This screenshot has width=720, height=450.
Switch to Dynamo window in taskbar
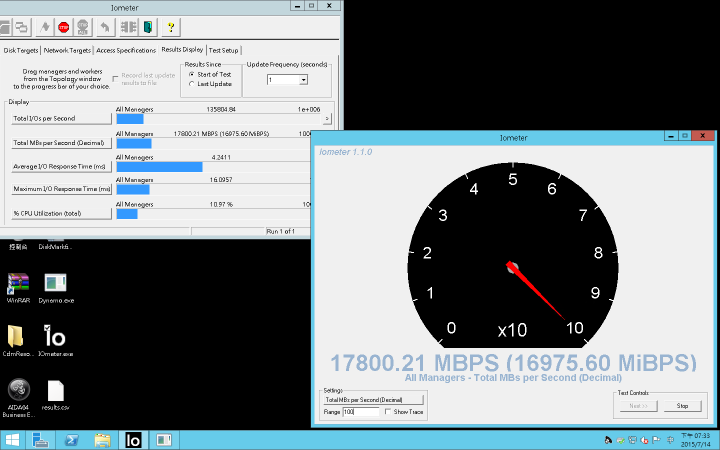pos(164,440)
